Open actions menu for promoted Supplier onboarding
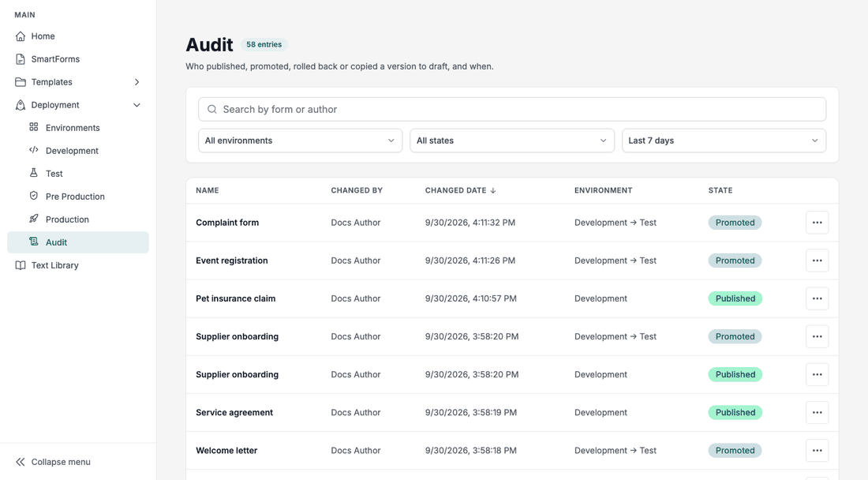The image size is (868, 480). pyautogui.click(x=817, y=336)
